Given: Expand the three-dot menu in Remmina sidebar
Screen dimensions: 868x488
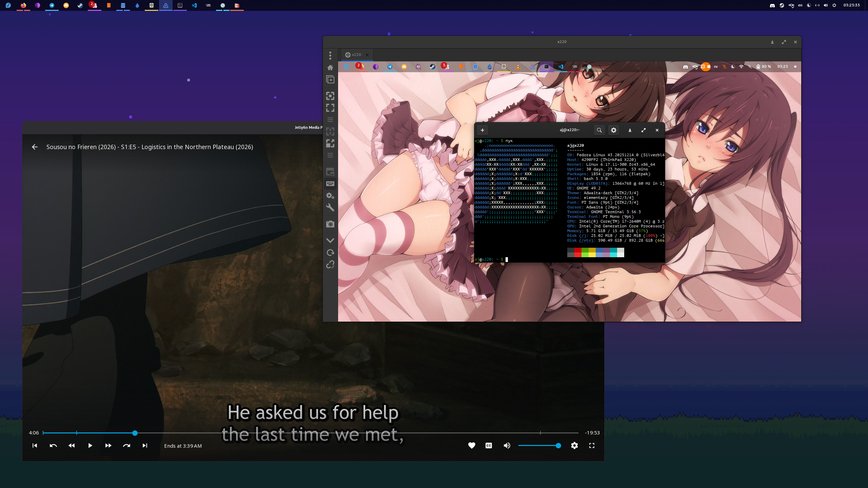Looking at the screenshot, I should tap(330, 55).
